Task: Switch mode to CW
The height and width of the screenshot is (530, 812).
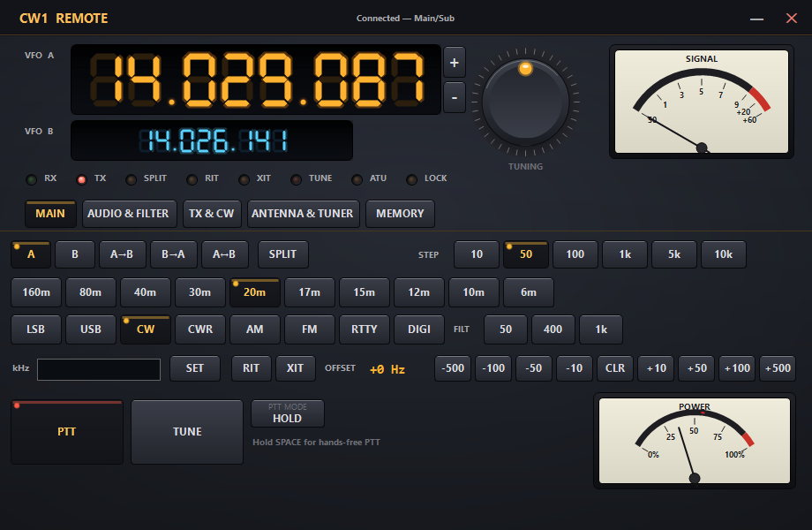Action: pos(146,329)
